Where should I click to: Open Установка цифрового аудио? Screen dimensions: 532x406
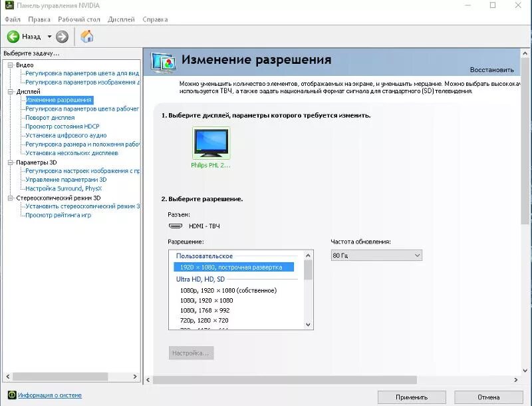(x=66, y=135)
